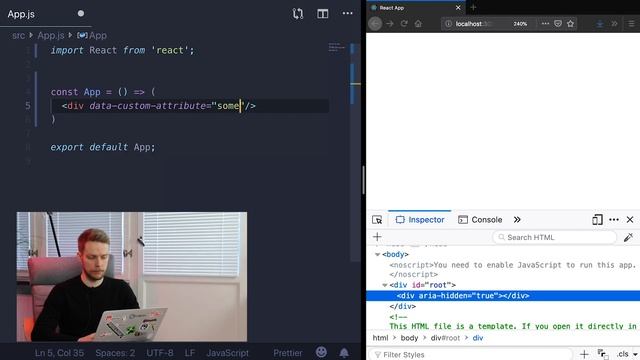Image resolution: width=640 pixels, height=360 pixels.
Task: Toggle responsive design mode icon
Action: 597,220
